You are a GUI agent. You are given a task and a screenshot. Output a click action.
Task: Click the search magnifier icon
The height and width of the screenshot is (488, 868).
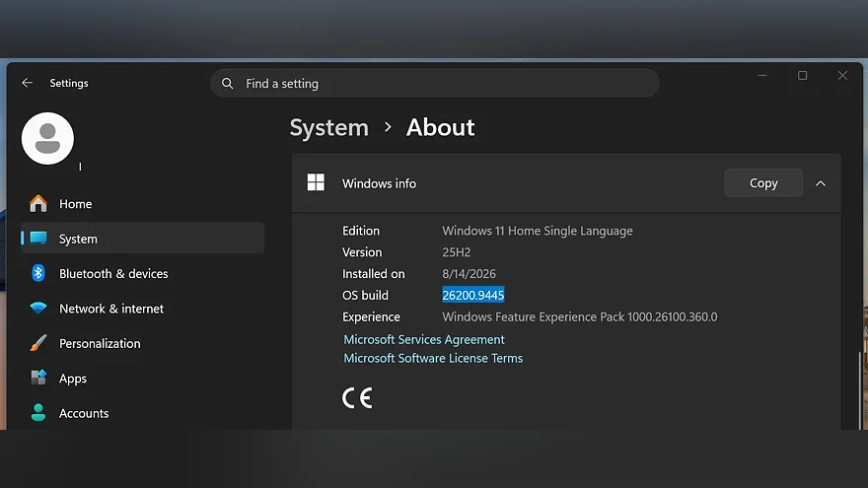tap(228, 84)
